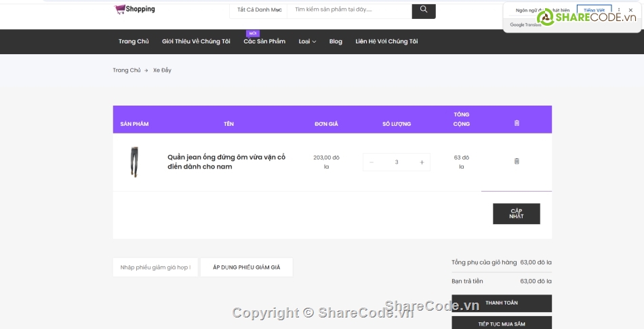Click the coupon code input field
The image size is (644, 329).
[x=155, y=267]
